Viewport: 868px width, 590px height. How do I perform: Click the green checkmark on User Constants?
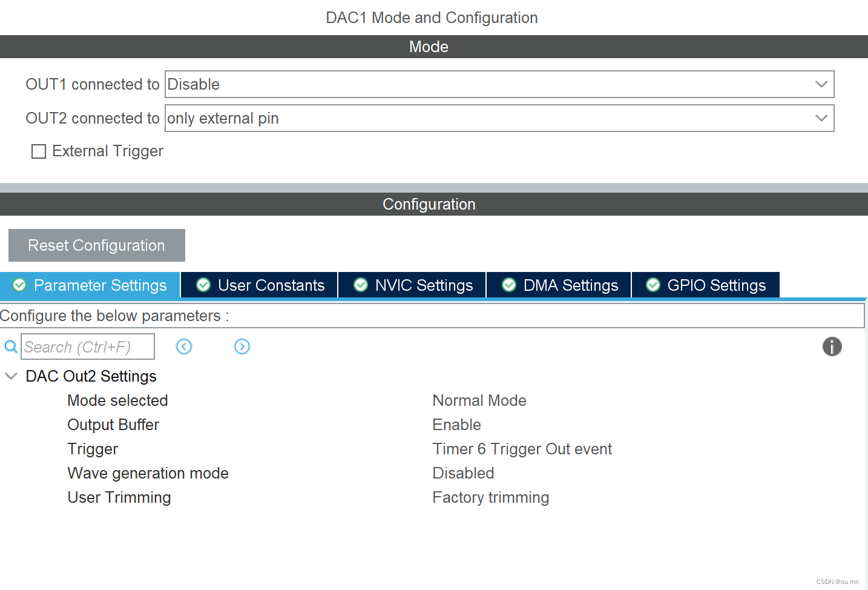[203, 285]
